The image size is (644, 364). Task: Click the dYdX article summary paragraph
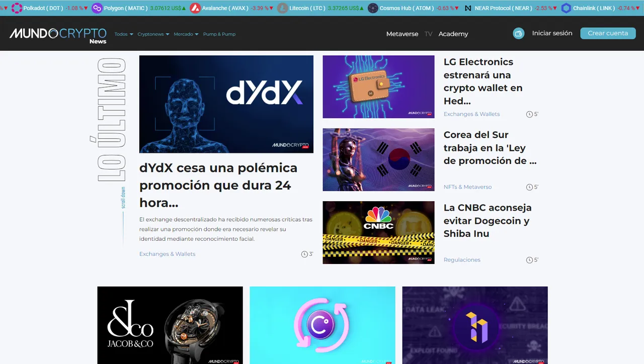(x=226, y=229)
